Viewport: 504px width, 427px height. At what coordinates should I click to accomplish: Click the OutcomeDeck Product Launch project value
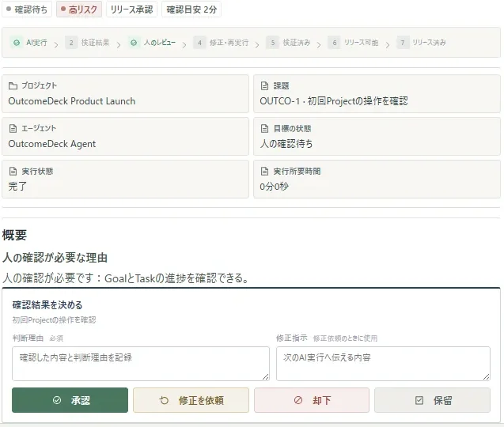(72, 101)
